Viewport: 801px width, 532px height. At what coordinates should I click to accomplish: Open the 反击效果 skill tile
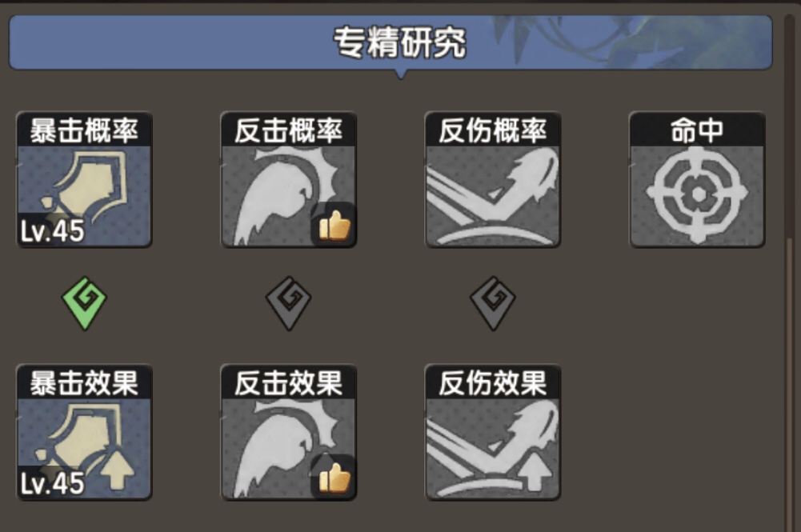[289, 432]
